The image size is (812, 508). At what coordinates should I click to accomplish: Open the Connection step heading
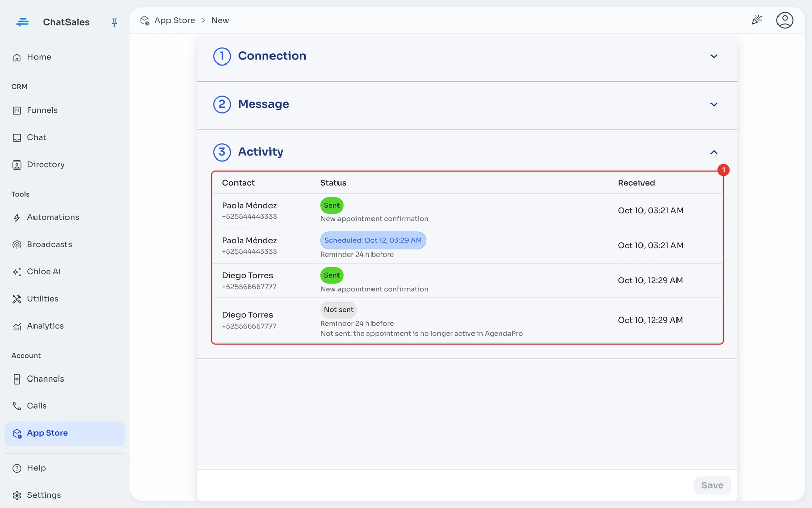click(x=272, y=56)
